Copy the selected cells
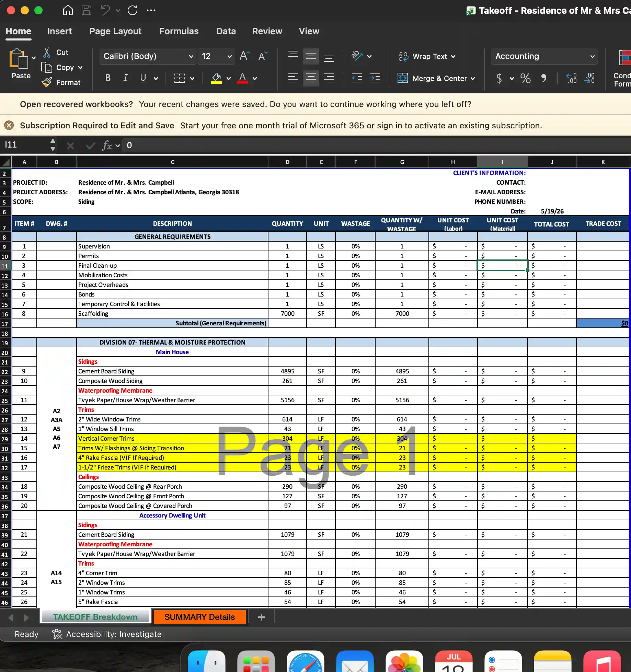The width and height of the screenshot is (631, 672). [x=58, y=67]
